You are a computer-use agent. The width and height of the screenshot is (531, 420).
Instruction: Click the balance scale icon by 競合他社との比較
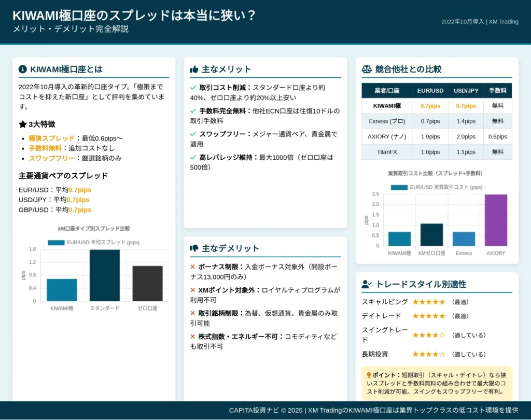coord(367,69)
